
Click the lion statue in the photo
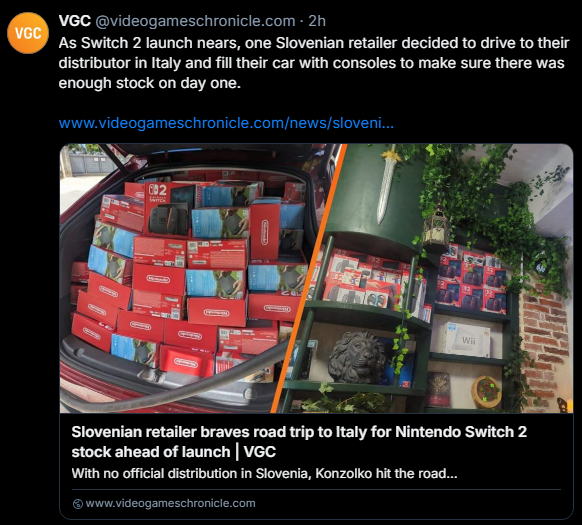pos(356,357)
